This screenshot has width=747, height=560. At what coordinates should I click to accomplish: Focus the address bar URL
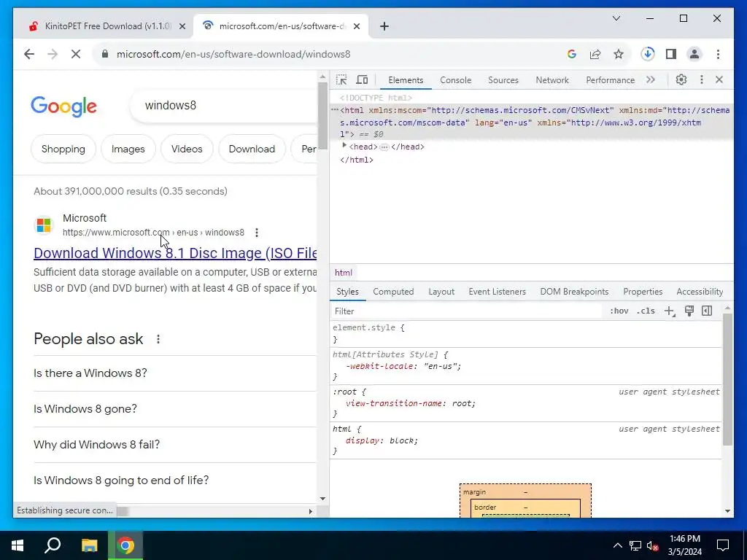click(x=233, y=54)
